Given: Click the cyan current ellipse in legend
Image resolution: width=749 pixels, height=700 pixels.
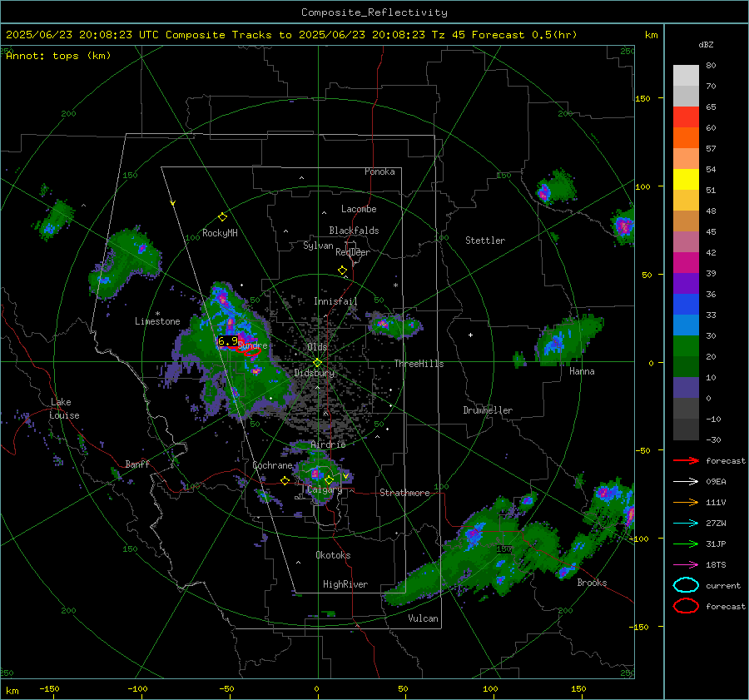Looking at the screenshot, I should [x=686, y=585].
